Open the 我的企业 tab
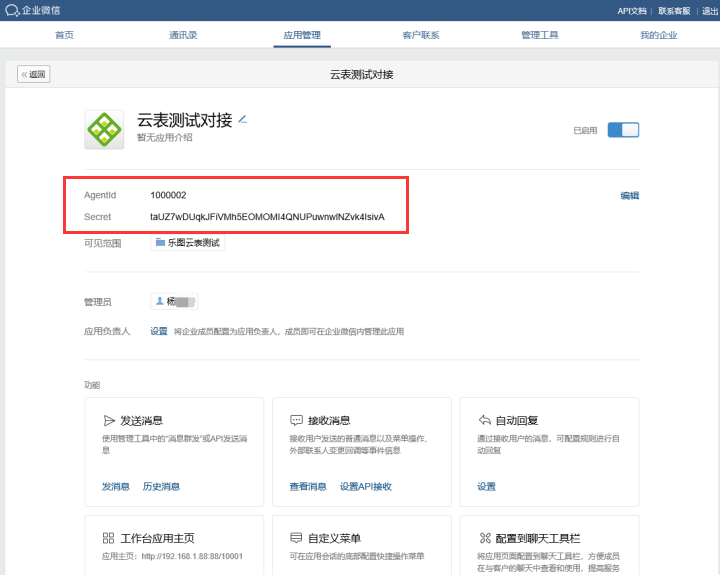721x575 pixels. pos(658,35)
